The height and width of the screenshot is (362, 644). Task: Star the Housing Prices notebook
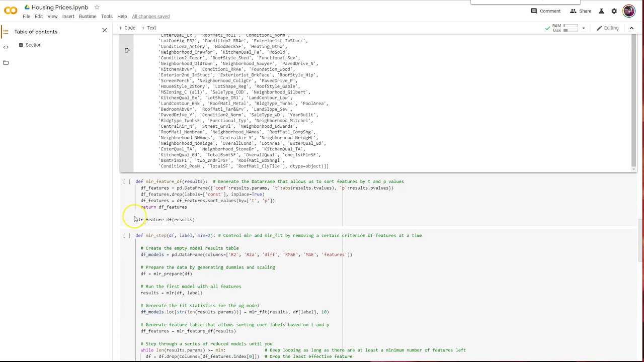(x=97, y=7)
